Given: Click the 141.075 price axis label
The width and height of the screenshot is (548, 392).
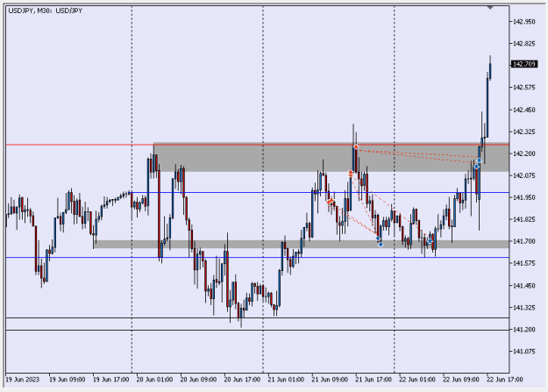Looking at the screenshot, I should 523,352.
